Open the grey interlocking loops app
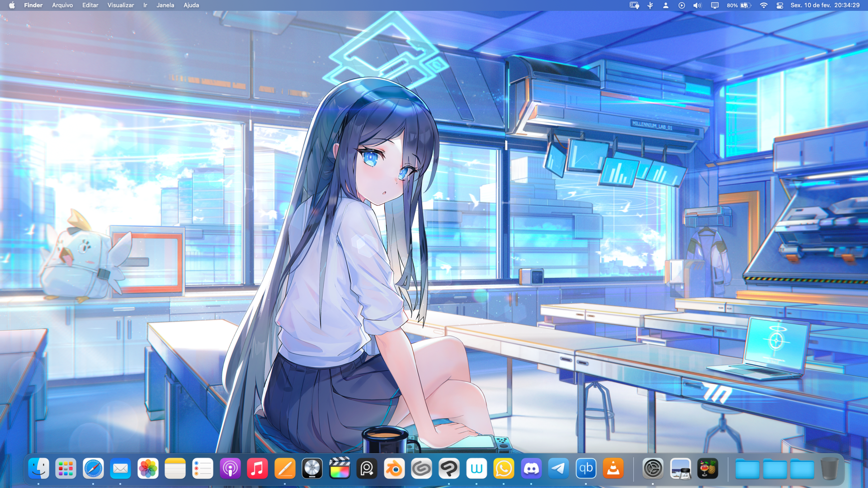868x488 pixels. 421,469
